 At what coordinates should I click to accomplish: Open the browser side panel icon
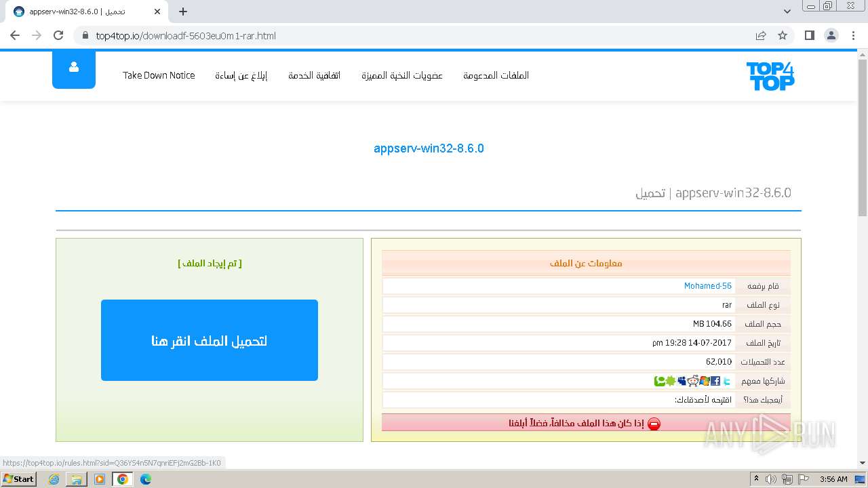click(809, 35)
